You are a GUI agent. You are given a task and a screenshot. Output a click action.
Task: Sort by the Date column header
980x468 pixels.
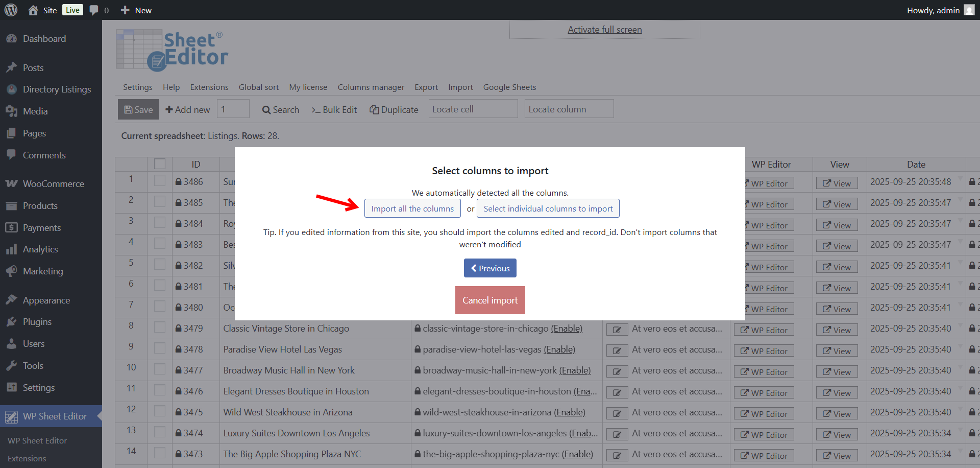(916, 165)
